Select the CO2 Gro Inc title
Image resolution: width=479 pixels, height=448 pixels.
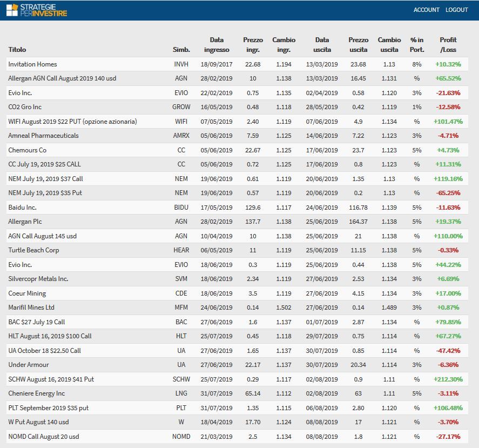tap(25, 107)
